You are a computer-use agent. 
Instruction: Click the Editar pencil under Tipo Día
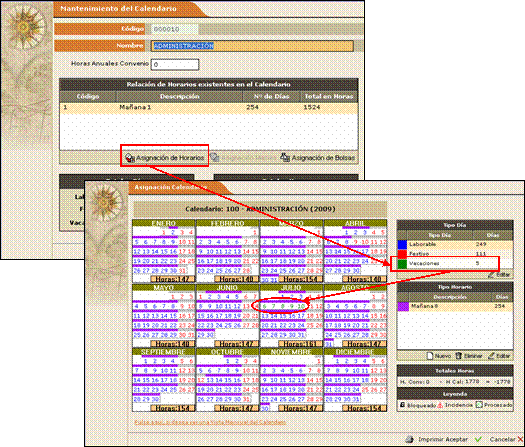pos(491,275)
